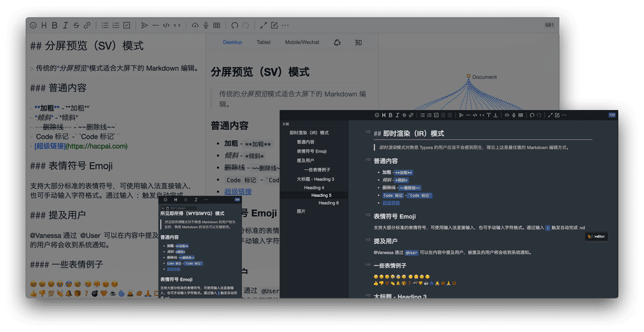Viewport: 644px width, 332px height.
Task: Select outline item 一些表情例子
Action: tap(317, 170)
